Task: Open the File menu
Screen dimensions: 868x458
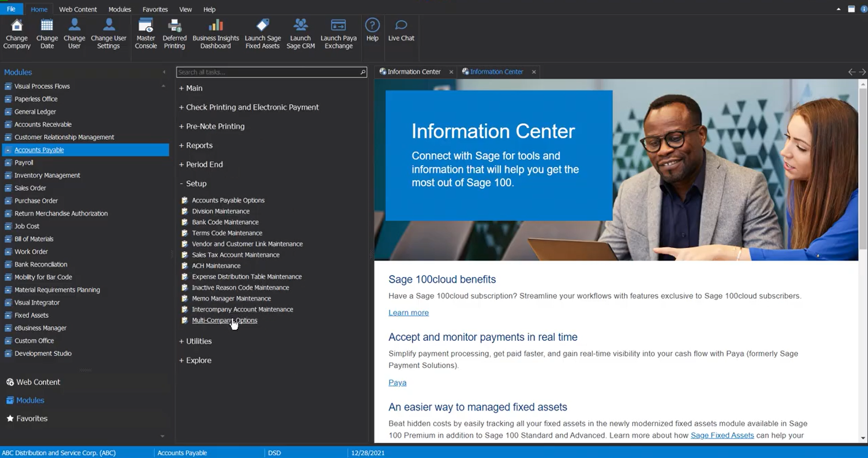Action: (11, 9)
